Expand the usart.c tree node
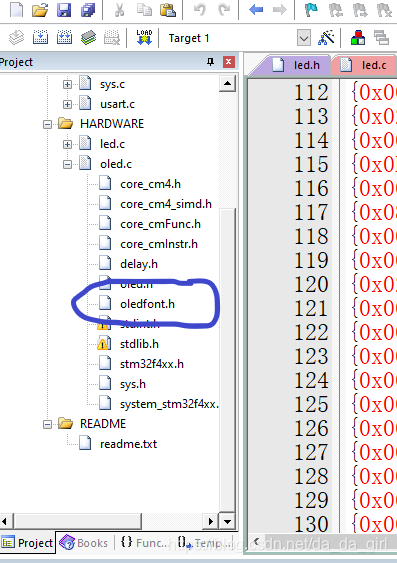This screenshot has width=397, height=563. click(x=67, y=104)
